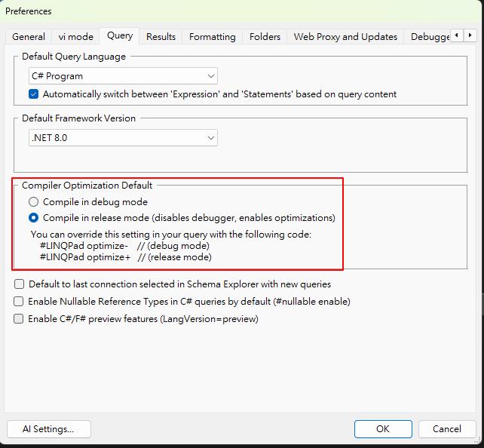The image size is (484, 448).
Task: Open the partially visible Debugger tab
Action: click(429, 36)
